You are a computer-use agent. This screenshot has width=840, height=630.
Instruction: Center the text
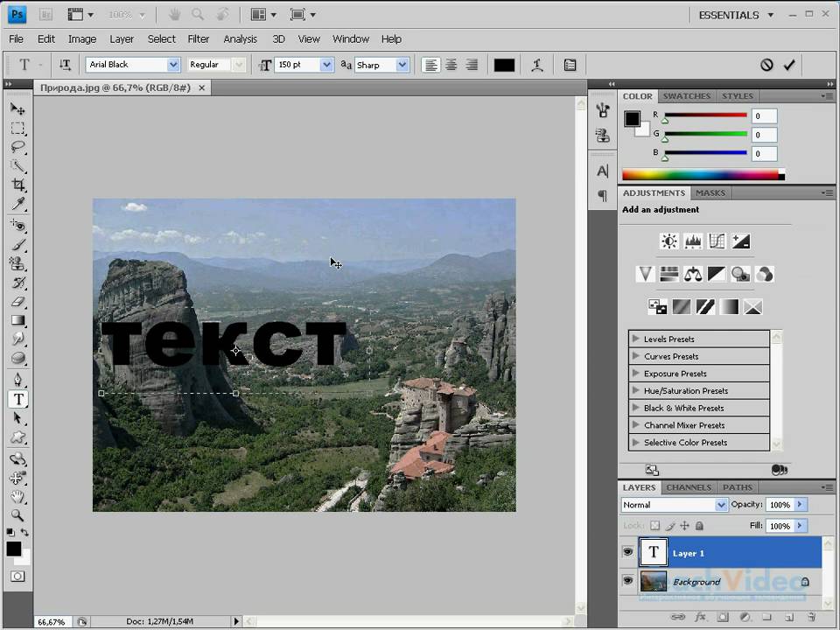pos(451,65)
